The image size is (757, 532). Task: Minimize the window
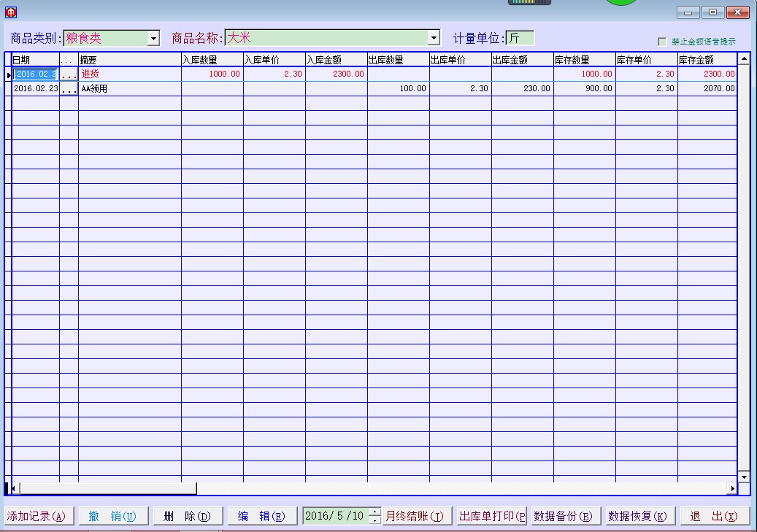pos(688,12)
